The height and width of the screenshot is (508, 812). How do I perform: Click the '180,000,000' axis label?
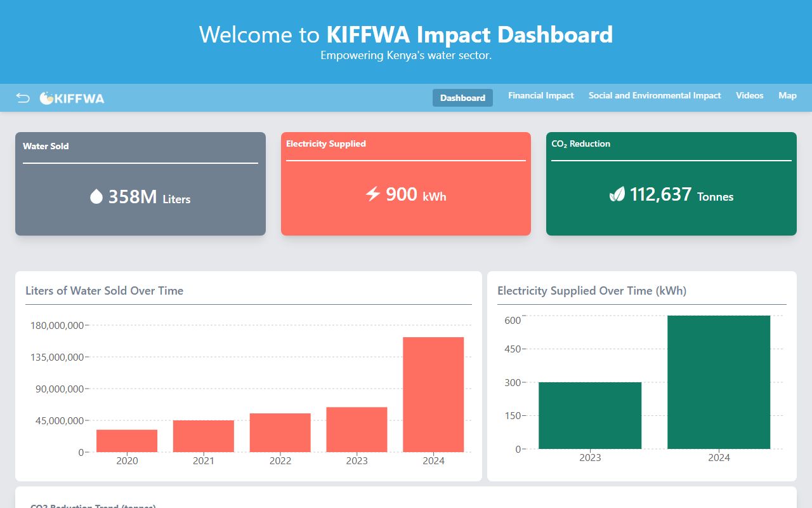(57, 326)
